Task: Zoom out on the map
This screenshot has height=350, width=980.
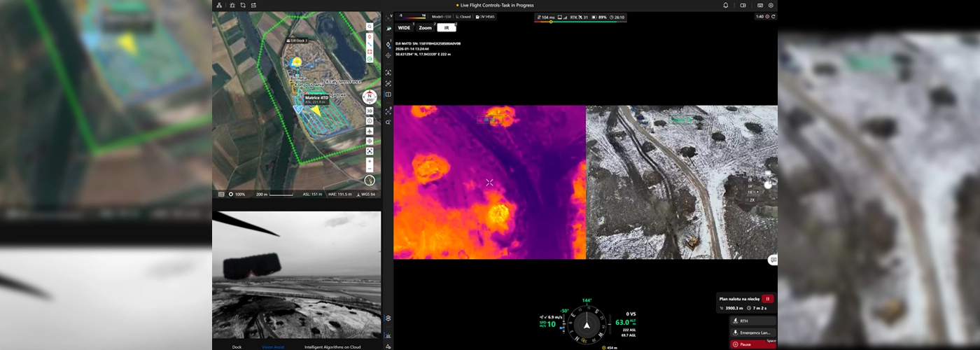Action: point(370,169)
